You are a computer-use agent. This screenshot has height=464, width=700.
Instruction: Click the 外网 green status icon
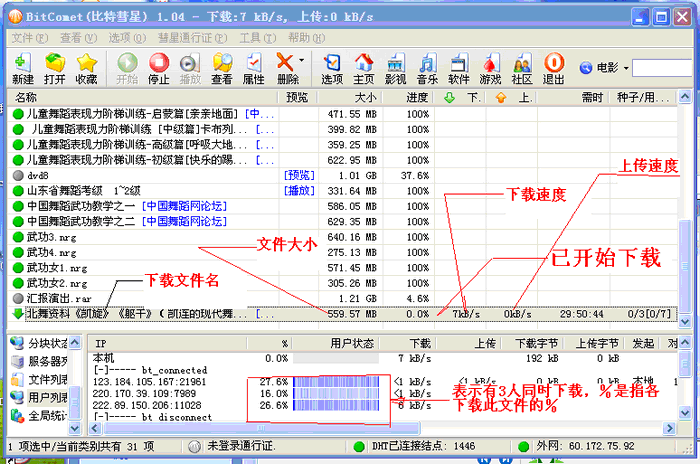(x=524, y=446)
